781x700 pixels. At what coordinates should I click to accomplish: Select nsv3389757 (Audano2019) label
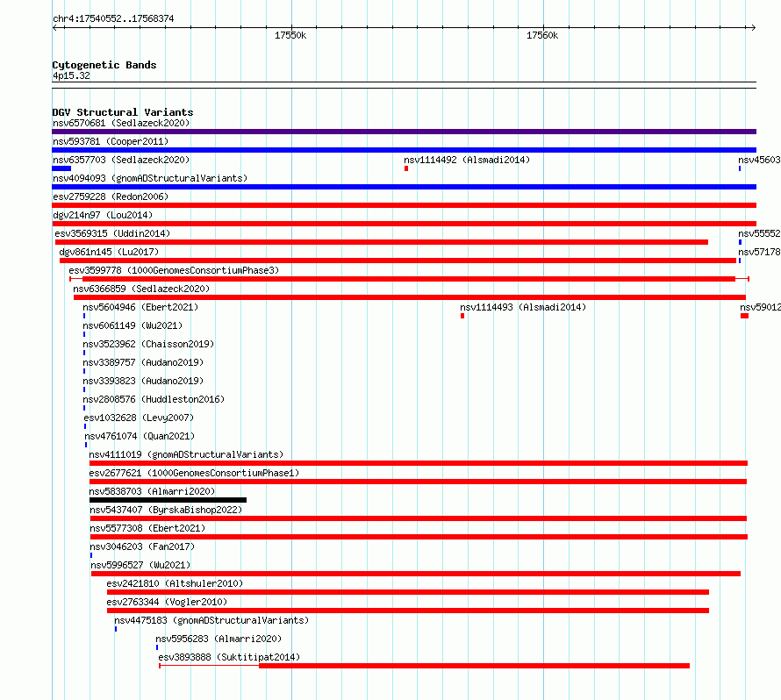[x=143, y=362]
